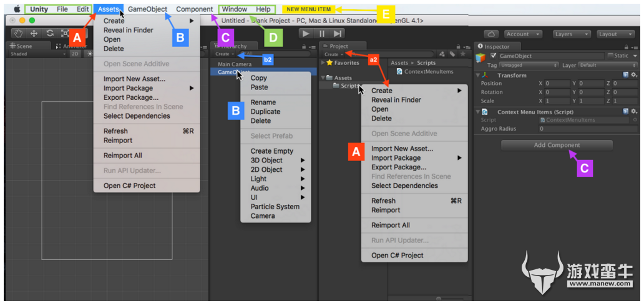Open the Cloud services button

pos(491,34)
